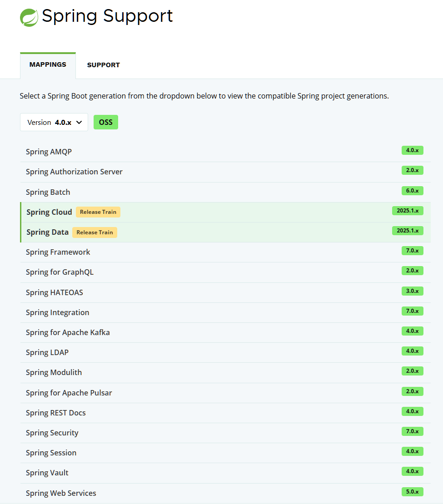This screenshot has width=443, height=504.
Task: Click the 2.0.x badge for Spring Modulith
Action: [412, 371]
